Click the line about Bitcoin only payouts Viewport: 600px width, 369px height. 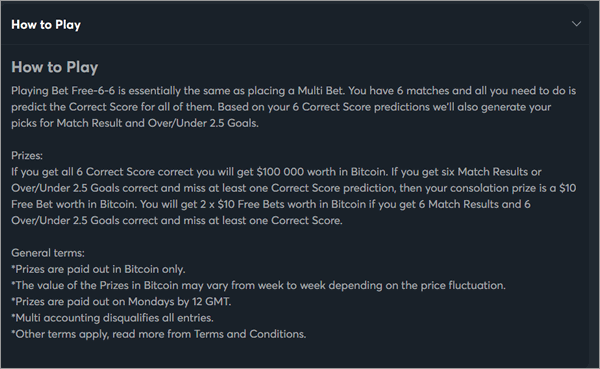tap(98, 269)
